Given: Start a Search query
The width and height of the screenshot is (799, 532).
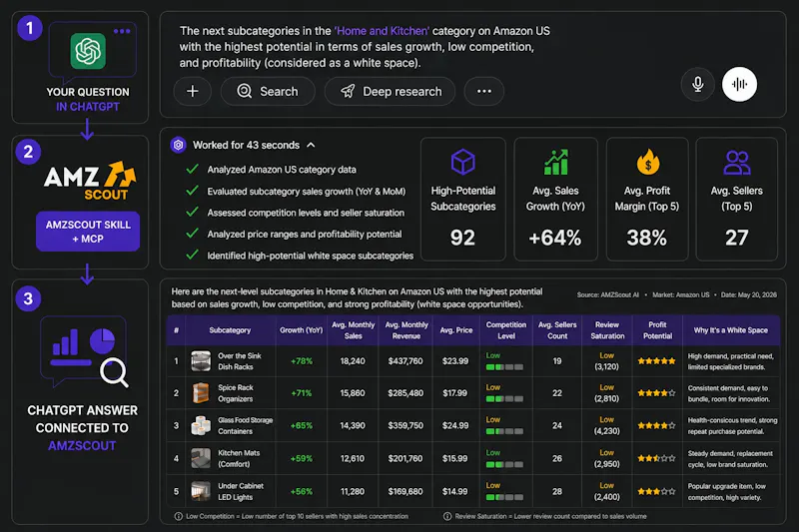Looking at the screenshot, I should 268,91.
